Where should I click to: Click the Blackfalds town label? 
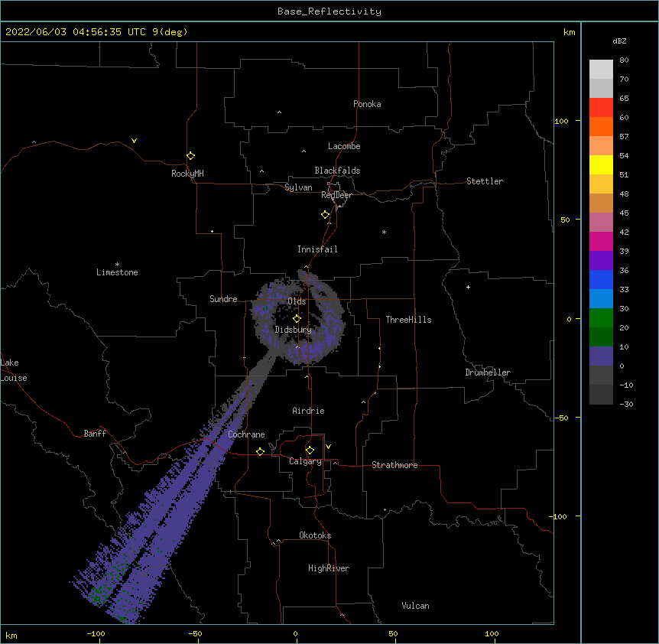(x=337, y=171)
